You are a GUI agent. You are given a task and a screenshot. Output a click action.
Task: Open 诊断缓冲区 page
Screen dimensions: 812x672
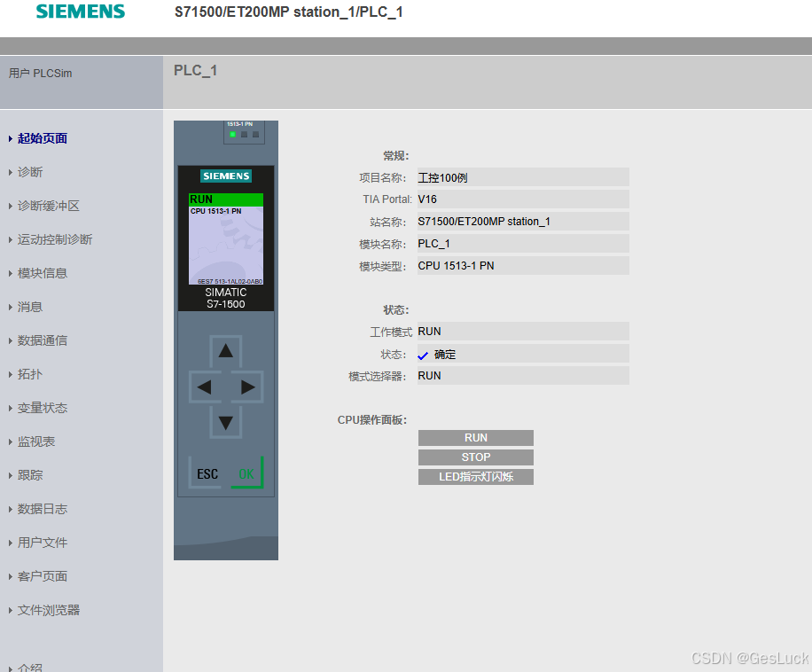pos(49,206)
